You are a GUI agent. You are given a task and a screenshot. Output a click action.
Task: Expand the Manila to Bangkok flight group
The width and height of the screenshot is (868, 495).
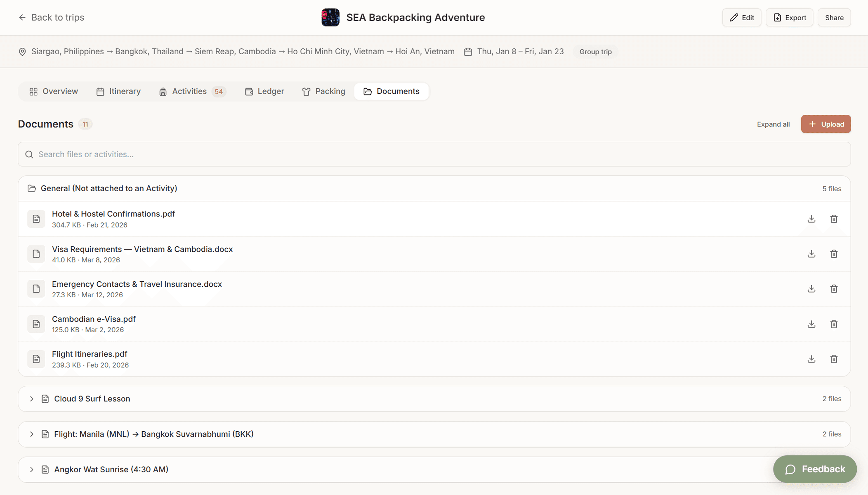pos(32,434)
